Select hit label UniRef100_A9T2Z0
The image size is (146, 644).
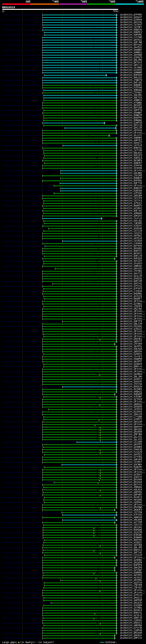(131, 261)
